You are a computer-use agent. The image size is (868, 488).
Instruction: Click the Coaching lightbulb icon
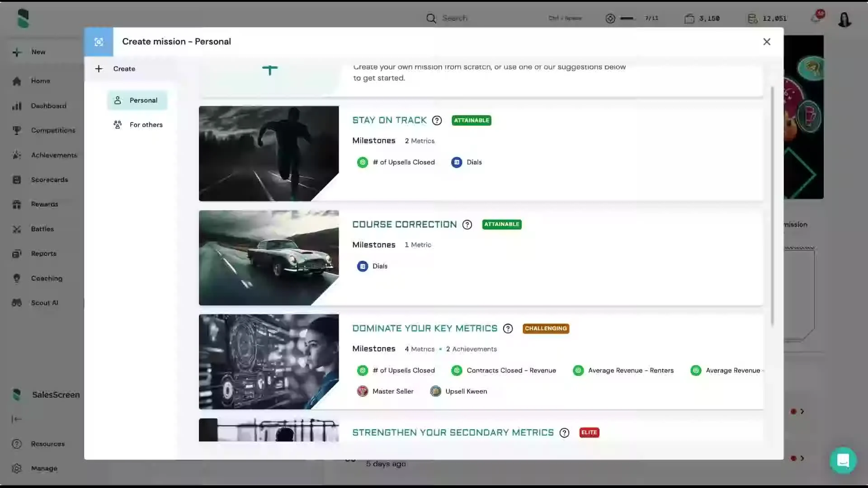(x=17, y=278)
